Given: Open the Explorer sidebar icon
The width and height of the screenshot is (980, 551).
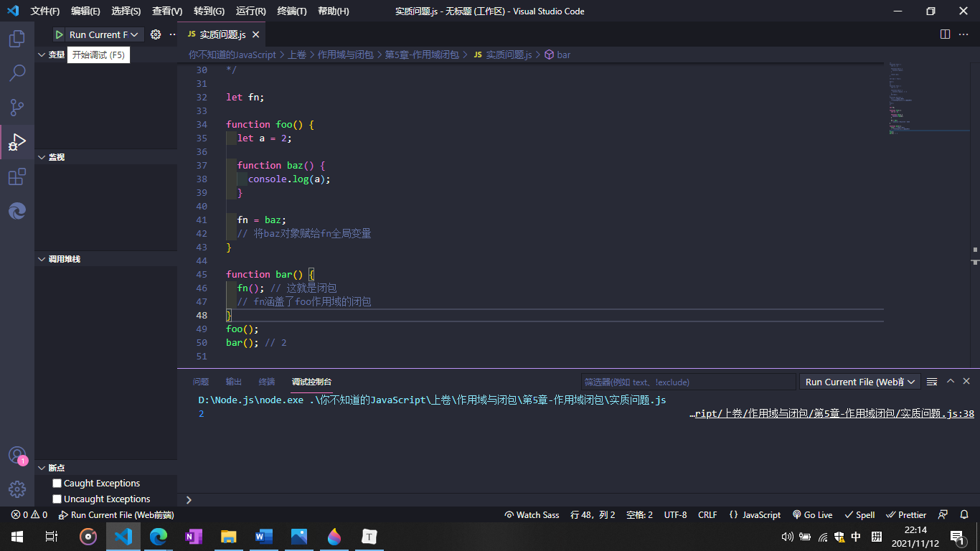Looking at the screenshot, I should pos(16,39).
